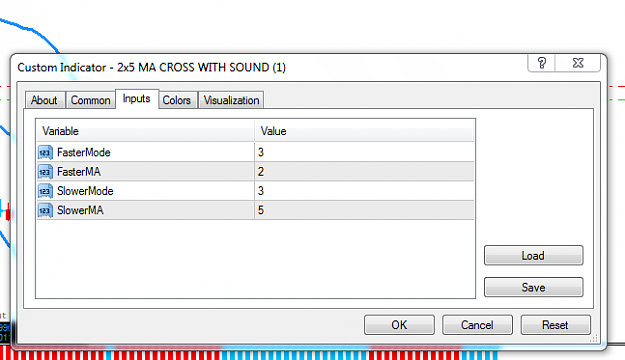The width and height of the screenshot is (625, 360).
Task: Go to the Colors tab
Action: [x=177, y=100]
